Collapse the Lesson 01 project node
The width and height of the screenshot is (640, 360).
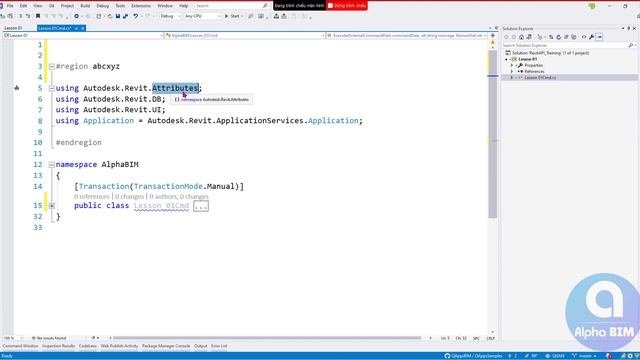pyautogui.click(x=507, y=59)
